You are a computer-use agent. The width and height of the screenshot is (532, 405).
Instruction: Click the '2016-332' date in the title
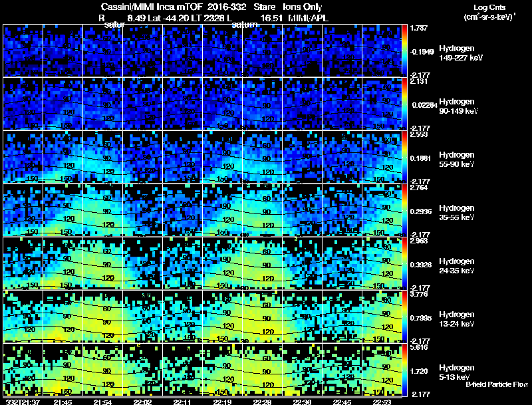click(227, 7)
